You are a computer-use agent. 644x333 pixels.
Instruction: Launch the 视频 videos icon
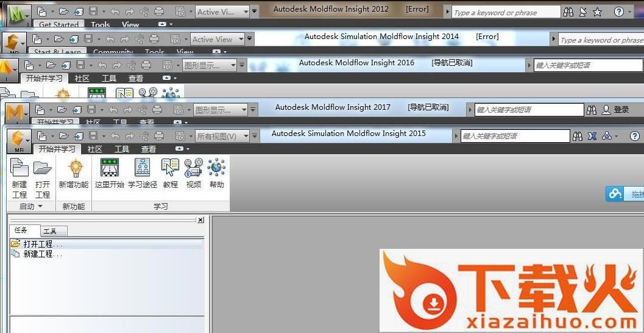pyautogui.click(x=194, y=168)
